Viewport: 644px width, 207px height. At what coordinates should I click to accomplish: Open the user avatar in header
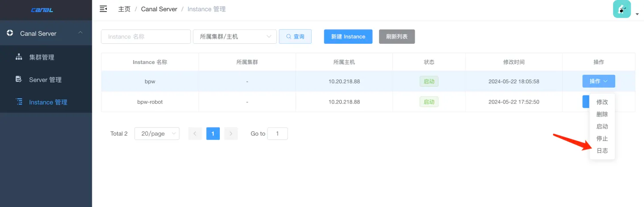coord(622,9)
